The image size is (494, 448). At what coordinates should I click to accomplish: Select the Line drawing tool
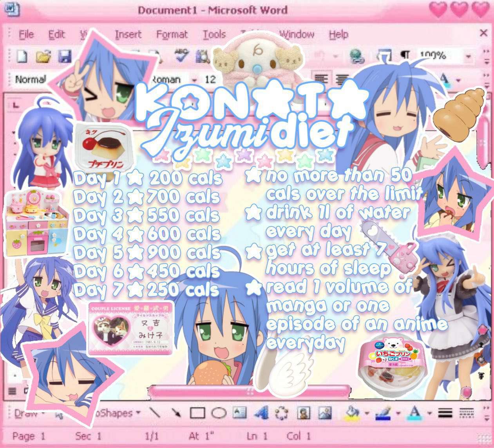155,413
